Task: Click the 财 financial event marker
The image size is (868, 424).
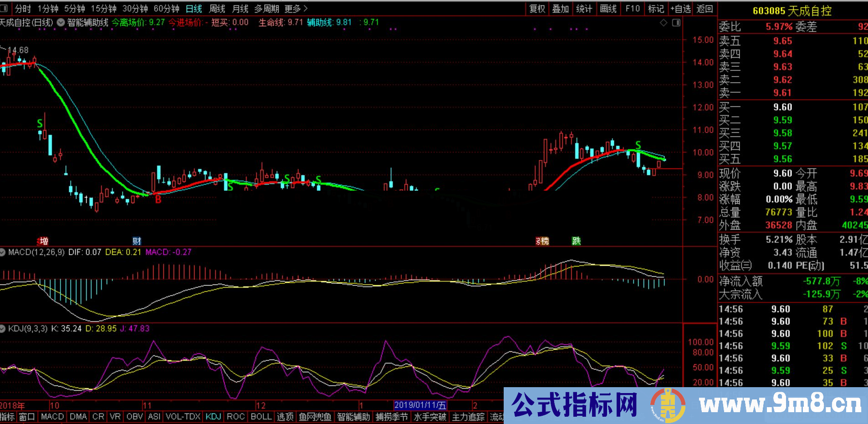Action: click(137, 241)
